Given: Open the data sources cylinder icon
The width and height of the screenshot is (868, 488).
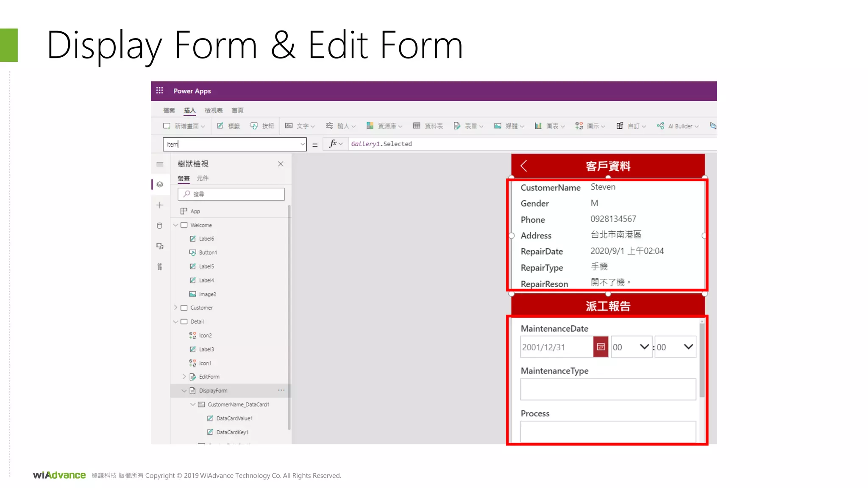Looking at the screenshot, I should tap(160, 226).
